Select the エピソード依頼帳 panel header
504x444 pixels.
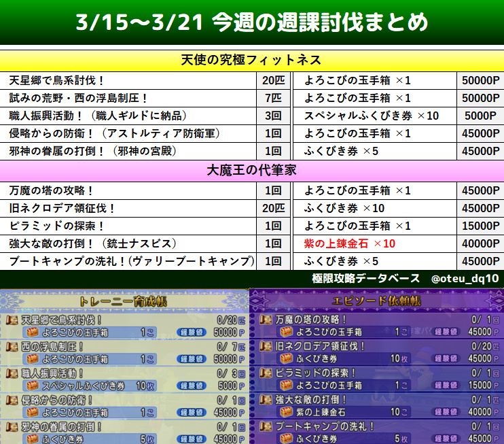click(376, 301)
